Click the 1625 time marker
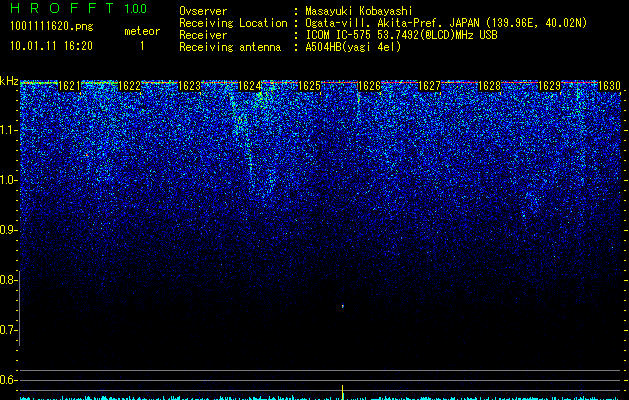Screen dimensions: 629x400 [x=310, y=86]
